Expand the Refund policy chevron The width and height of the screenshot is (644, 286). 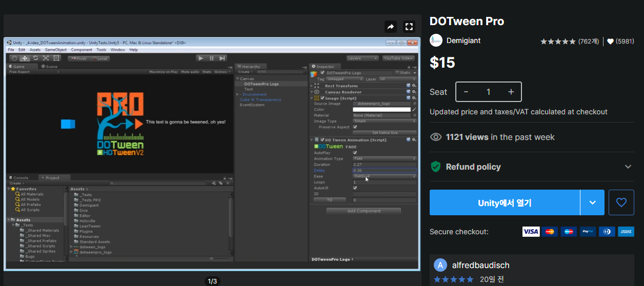point(628,167)
